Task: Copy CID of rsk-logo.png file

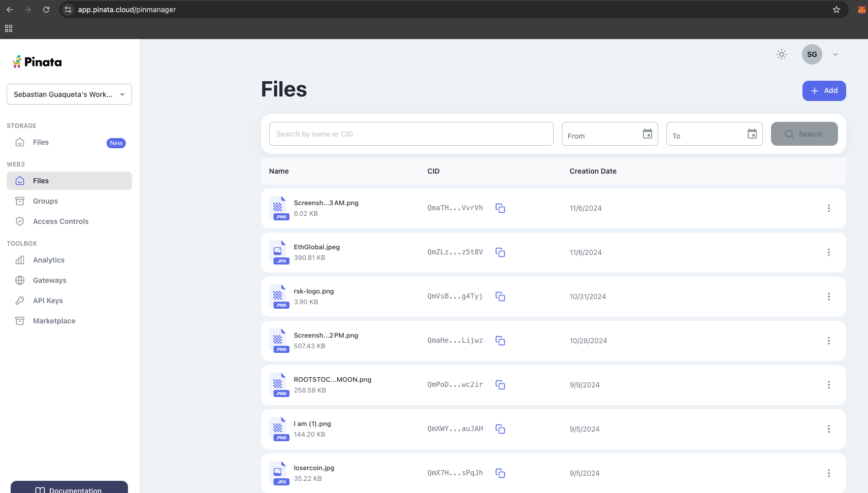Action: [500, 297]
